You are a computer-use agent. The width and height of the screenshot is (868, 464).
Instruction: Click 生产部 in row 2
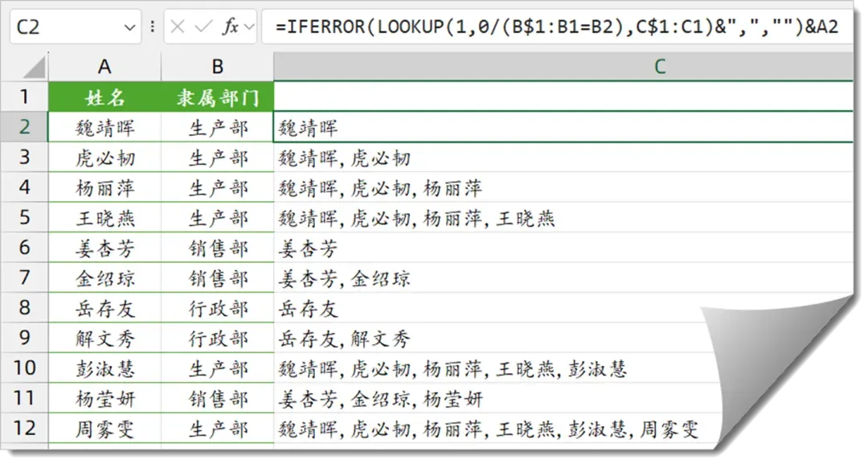click(218, 127)
